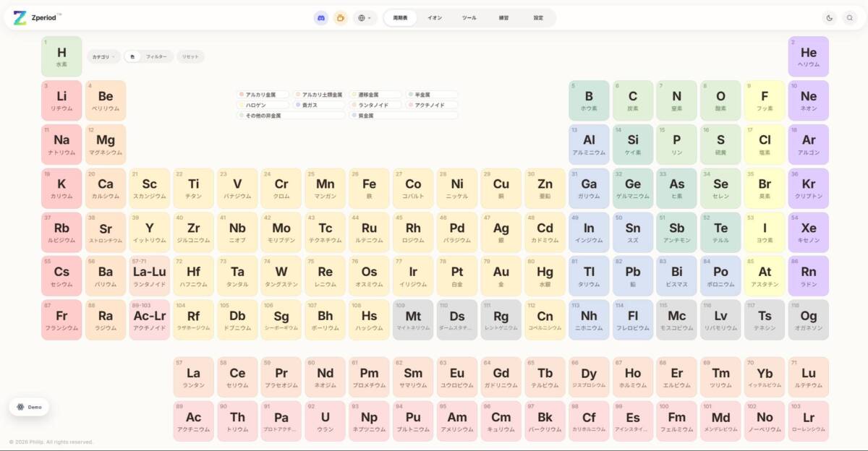Select the titanium Ti チタン tile
This screenshot has height=451, width=868.
193,189
